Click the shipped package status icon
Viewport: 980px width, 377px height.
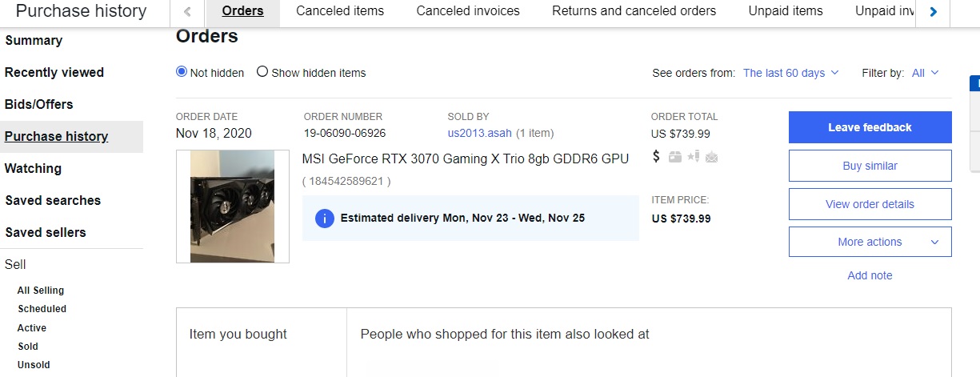point(675,157)
